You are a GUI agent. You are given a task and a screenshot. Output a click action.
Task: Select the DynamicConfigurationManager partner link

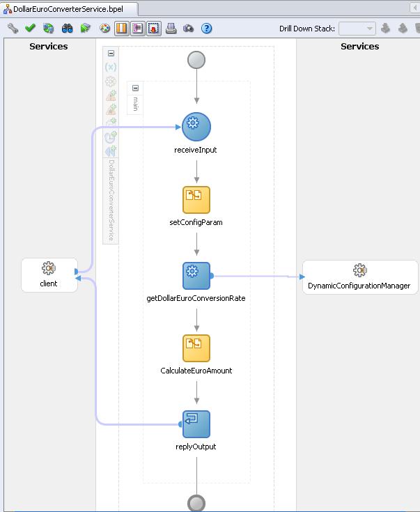tap(360, 277)
